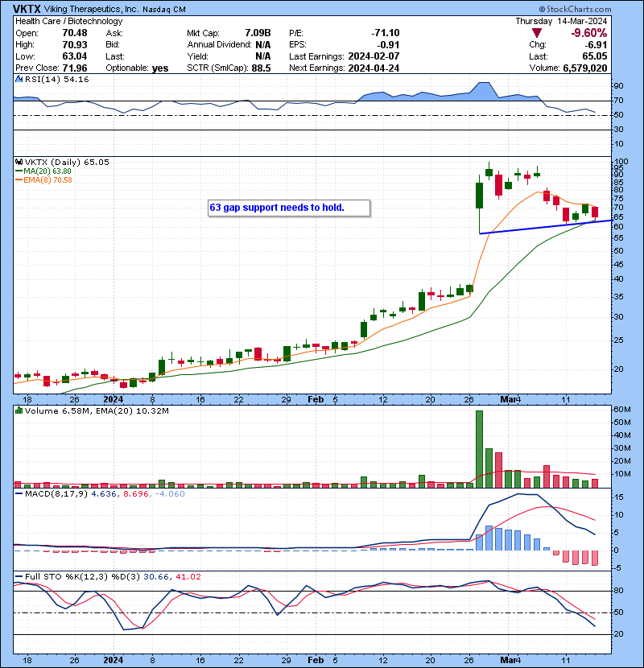This screenshot has width=644, height=668.
Task: Click the -5 label on MACD axis
Action: [x=618, y=568]
